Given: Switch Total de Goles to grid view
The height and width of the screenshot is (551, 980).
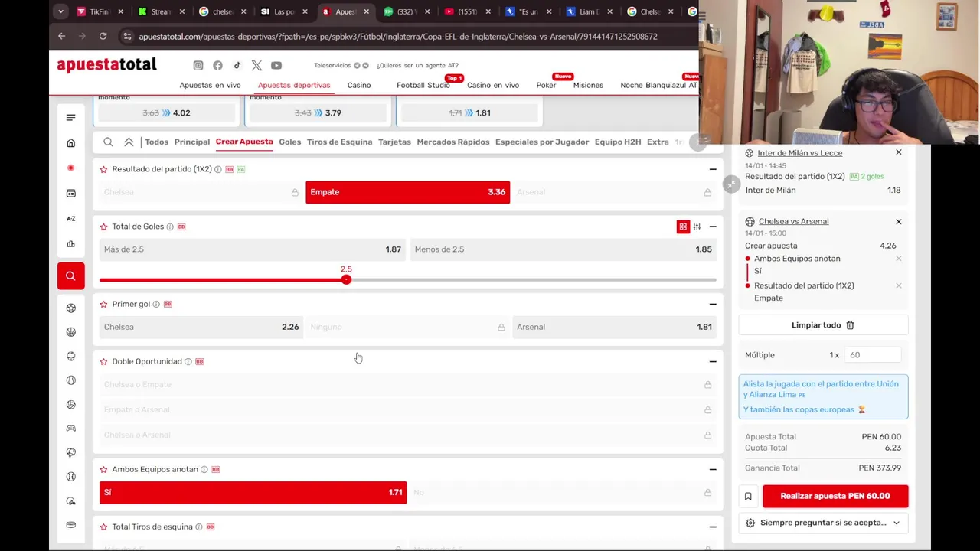Looking at the screenshot, I should 683,227.
